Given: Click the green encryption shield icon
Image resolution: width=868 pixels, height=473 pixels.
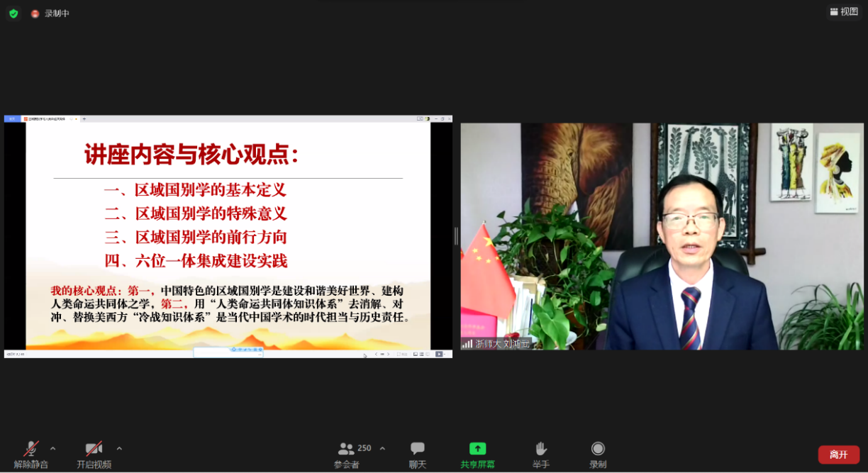Looking at the screenshot, I should [13, 13].
